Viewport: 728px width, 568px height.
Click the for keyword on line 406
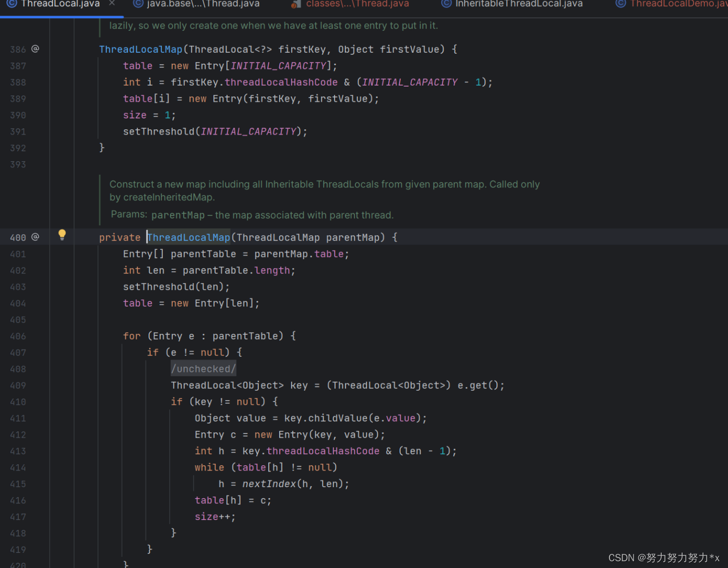(132, 336)
